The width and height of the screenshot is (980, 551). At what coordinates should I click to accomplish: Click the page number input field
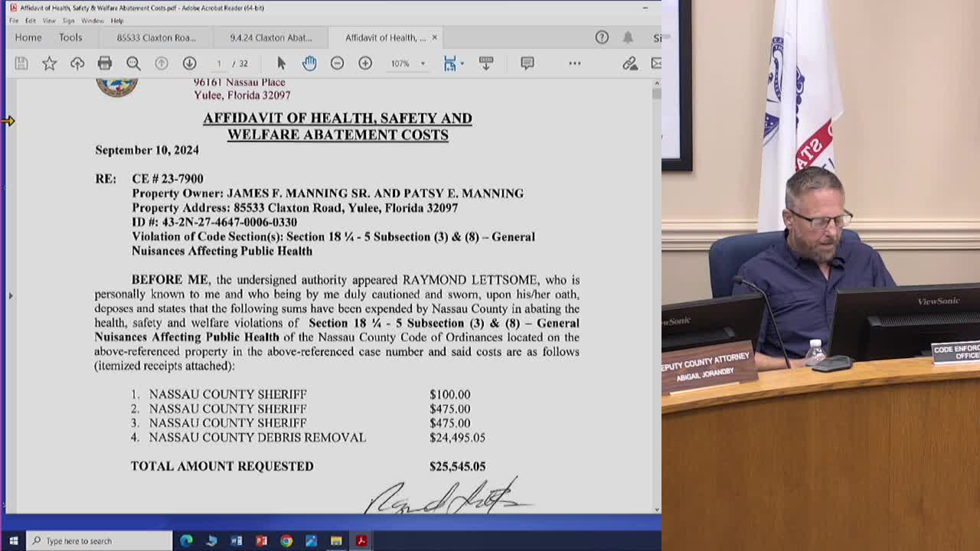[220, 64]
